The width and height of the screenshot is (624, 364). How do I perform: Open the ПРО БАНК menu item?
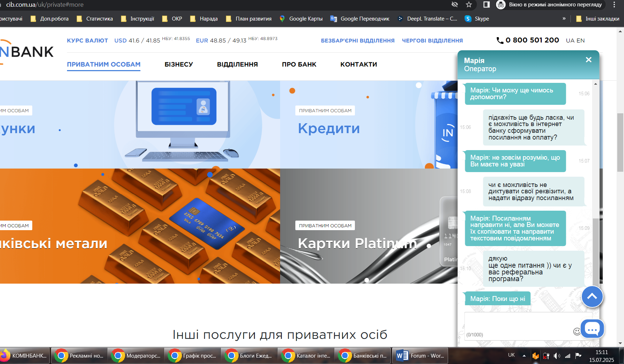click(299, 64)
